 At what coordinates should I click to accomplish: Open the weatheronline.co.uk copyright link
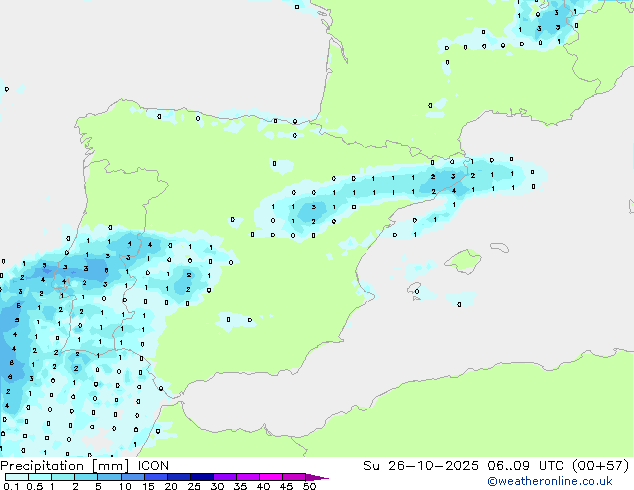click(x=549, y=481)
